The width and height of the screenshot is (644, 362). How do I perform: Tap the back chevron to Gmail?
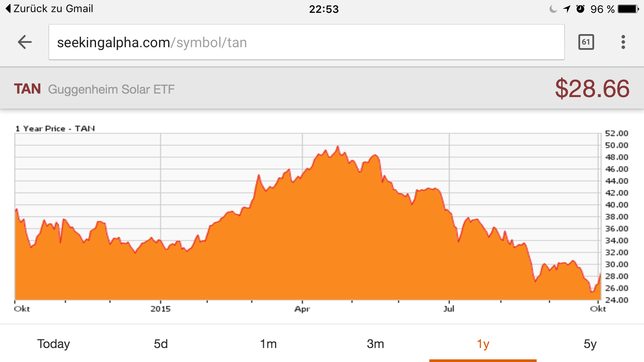(8, 9)
